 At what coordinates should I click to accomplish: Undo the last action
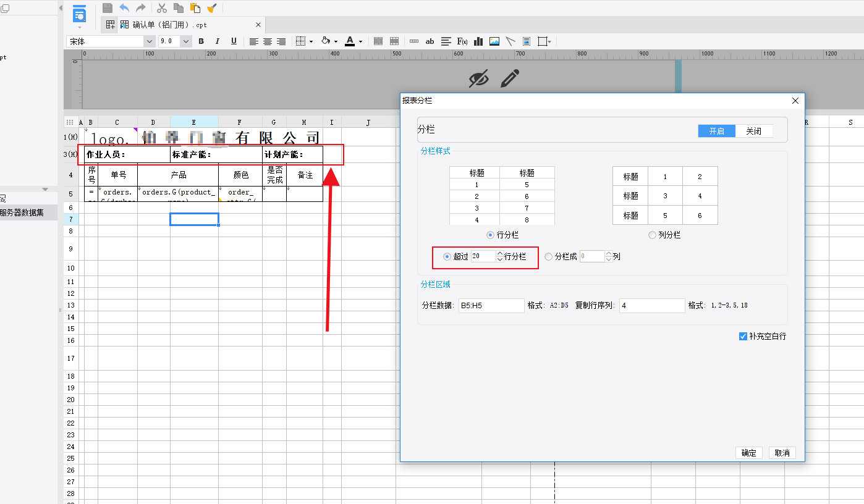coord(124,8)
